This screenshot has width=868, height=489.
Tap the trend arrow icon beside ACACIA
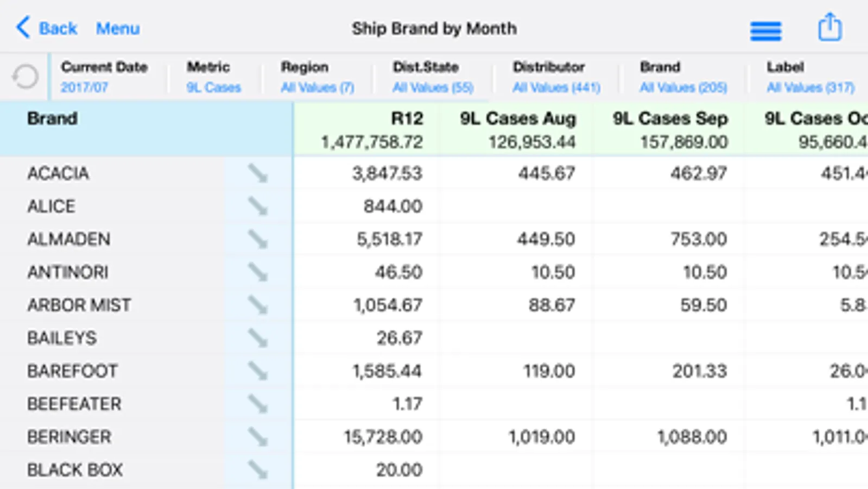tap(258, 173)
